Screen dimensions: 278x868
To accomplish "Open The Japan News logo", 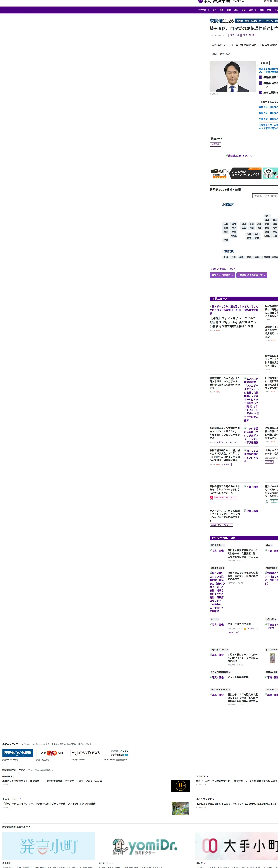I will tap(86, 753).
